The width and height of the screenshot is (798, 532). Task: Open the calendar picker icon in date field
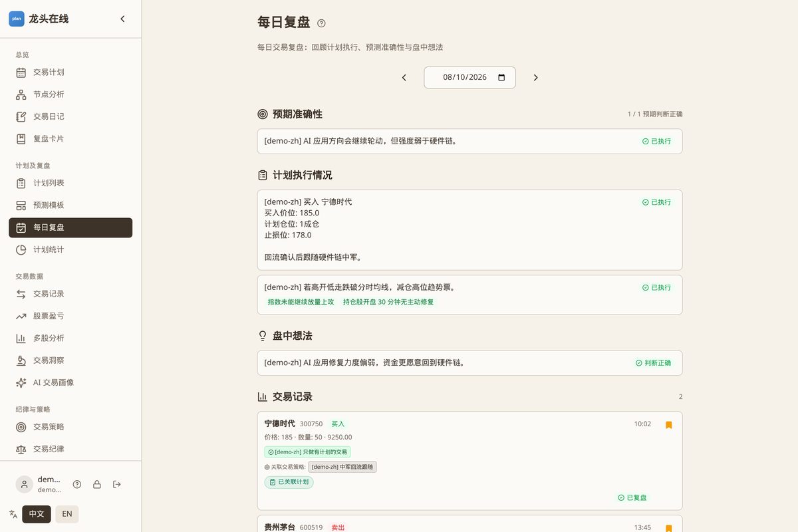[501, 77]
